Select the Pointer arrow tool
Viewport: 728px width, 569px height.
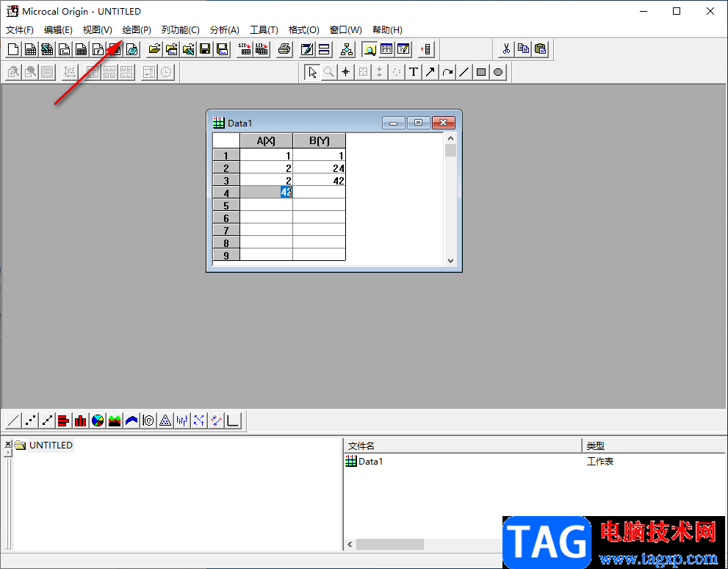(312, 73)
